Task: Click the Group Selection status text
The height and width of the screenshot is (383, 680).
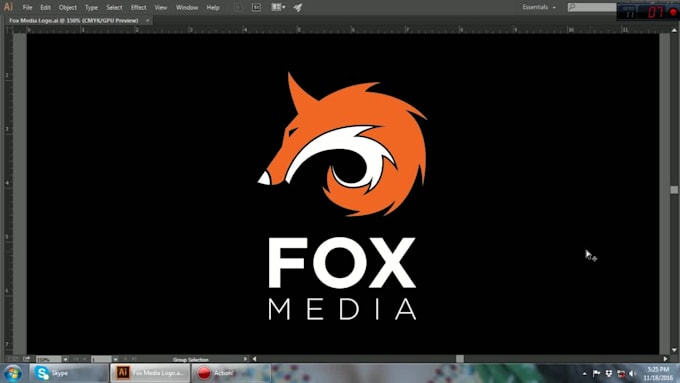Action: tap(190, 360)
